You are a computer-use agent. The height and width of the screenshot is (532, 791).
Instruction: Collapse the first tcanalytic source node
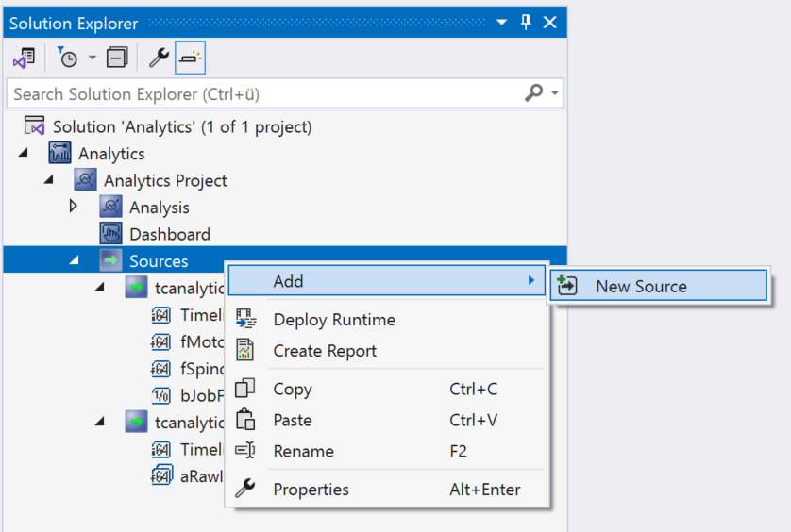pos(99,287)
